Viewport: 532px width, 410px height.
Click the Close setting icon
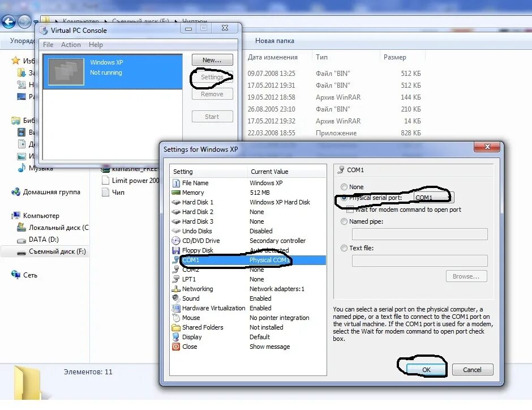[x=176, y=347]
